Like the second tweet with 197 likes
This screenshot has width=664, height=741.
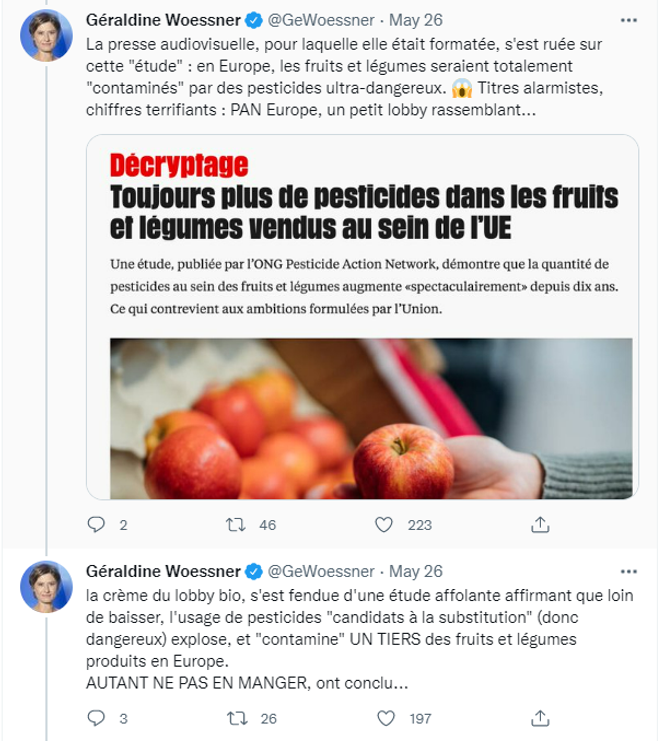coord(386,718)
